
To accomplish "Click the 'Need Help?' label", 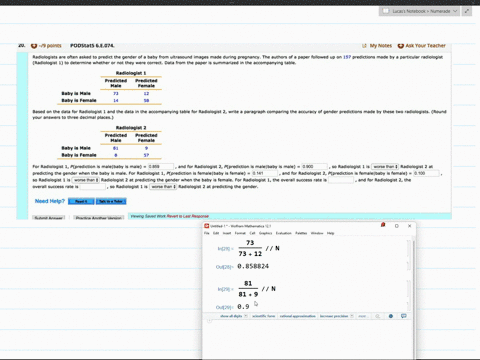I will coord(50,201).
